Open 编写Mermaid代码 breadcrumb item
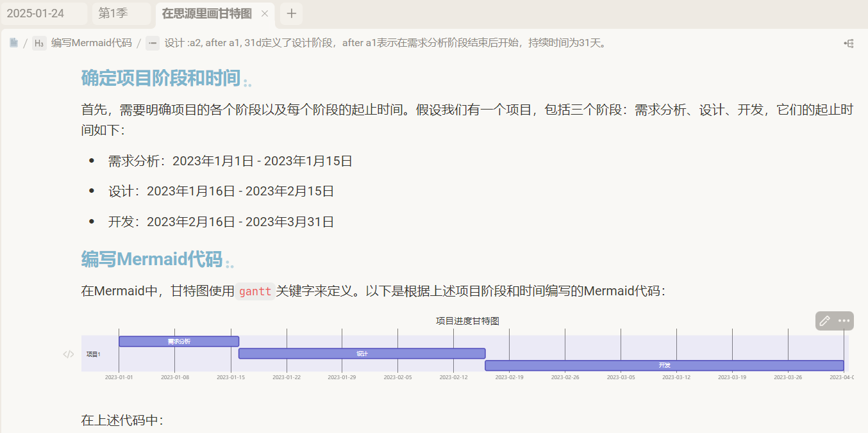Viewport: 868px width, 433px height. [92, 43]
